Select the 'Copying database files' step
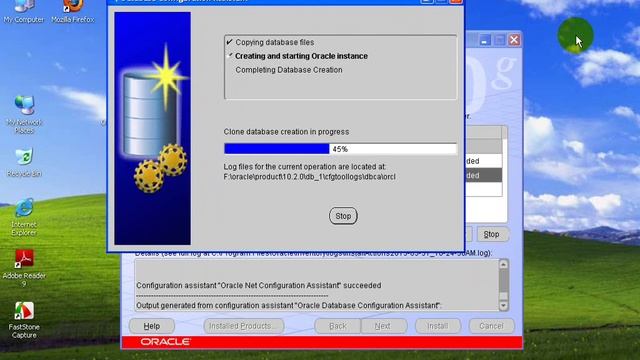 click(275, 42)
